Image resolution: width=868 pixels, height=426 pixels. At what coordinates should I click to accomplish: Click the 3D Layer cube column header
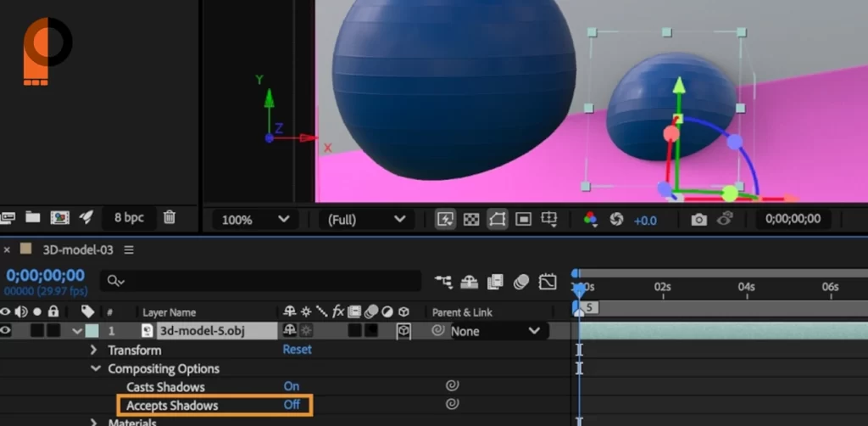[x=404, y=312]
